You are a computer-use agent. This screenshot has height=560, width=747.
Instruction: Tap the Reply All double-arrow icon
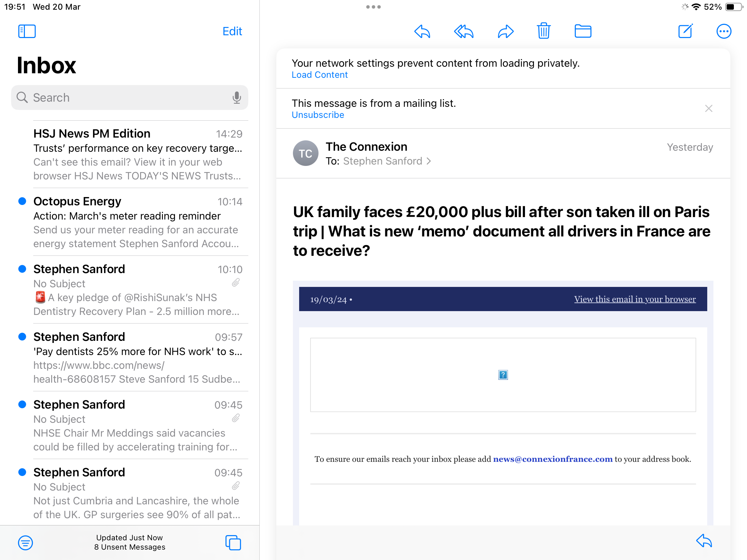(x=464, y=31)
